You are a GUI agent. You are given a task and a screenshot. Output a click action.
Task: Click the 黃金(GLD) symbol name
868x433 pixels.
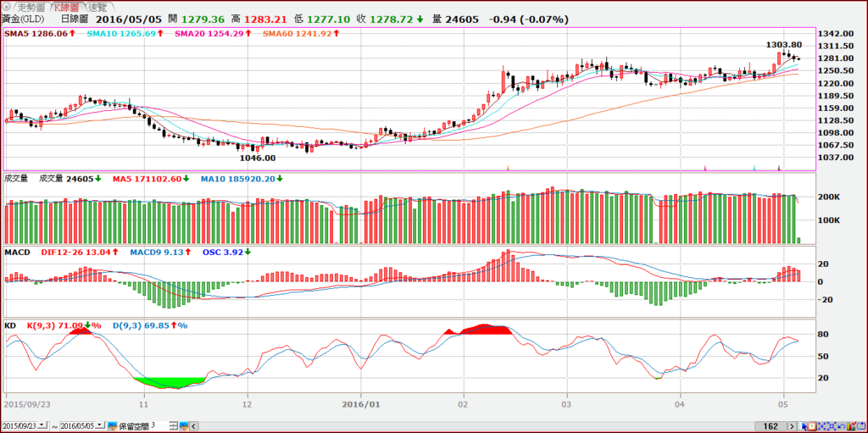click(22, 19)
